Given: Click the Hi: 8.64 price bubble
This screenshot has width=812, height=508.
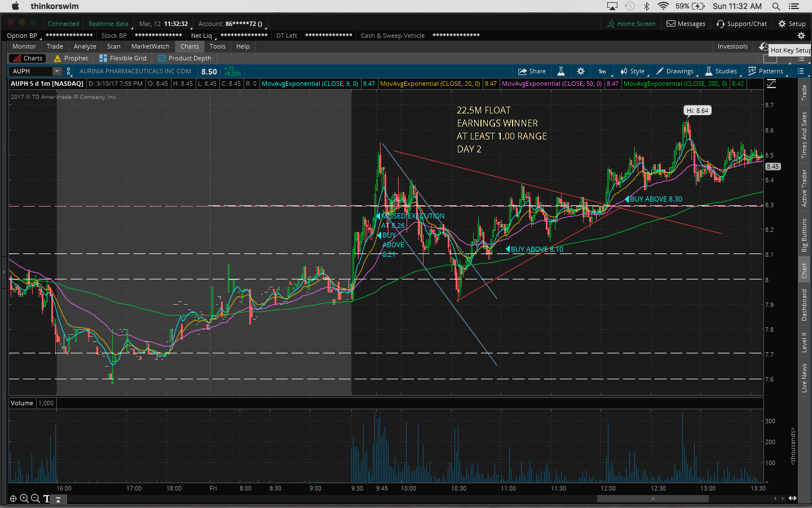Looking at the screenshot, I should [698, 111].
